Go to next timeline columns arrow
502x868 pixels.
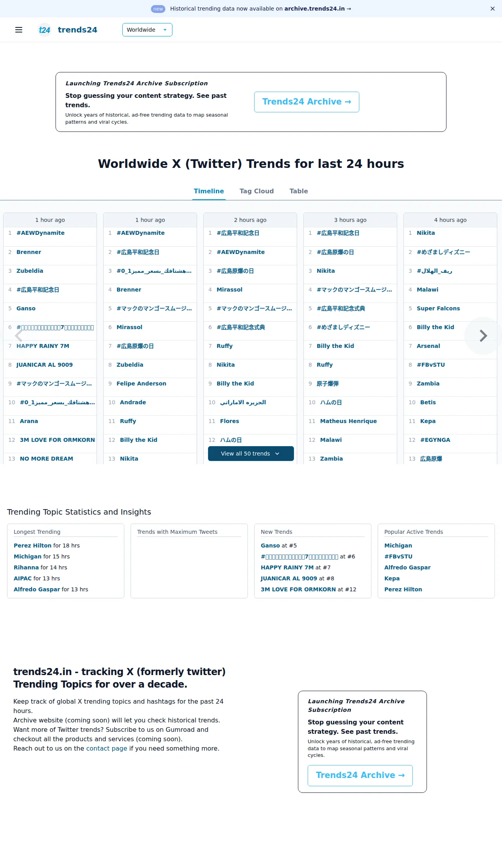tap(483, 336)
